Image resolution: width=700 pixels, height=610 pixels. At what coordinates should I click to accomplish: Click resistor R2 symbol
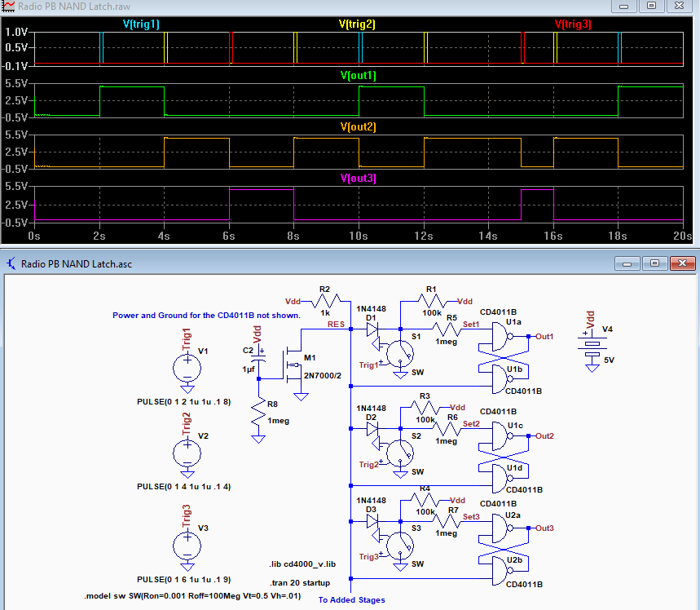[x=326, y=302]
